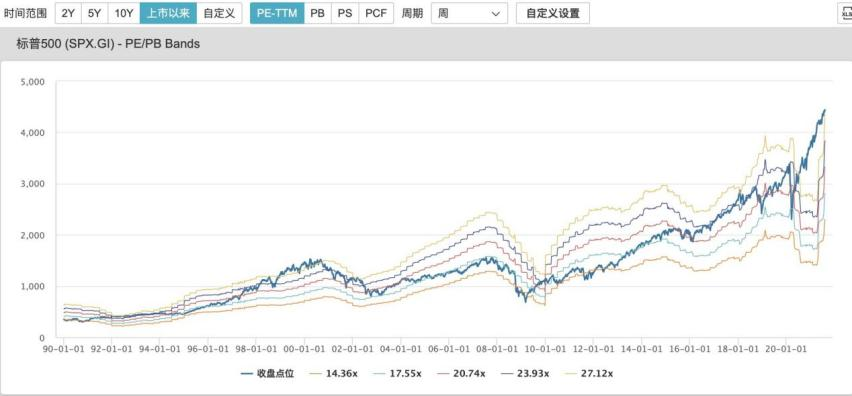
Task: Click the XLS export icon
Action: (844, 13)
